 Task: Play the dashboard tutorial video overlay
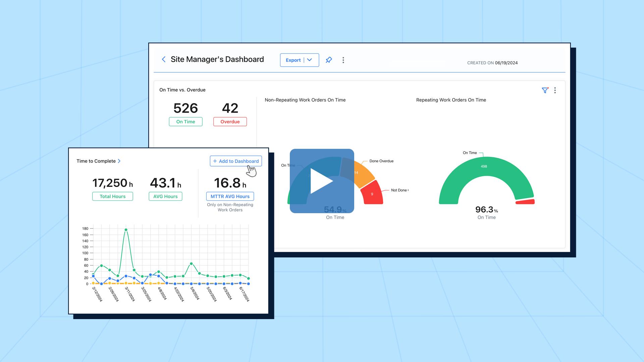coord(322,181)
